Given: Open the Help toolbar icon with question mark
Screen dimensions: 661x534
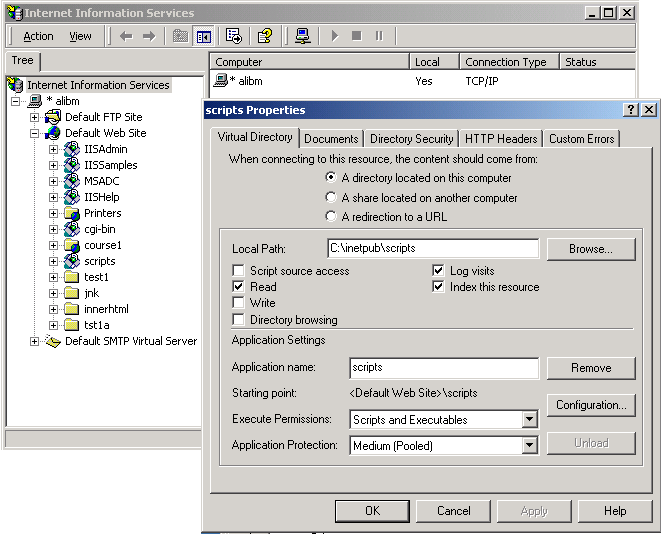Looking at the screenshot, I should 265,36.
